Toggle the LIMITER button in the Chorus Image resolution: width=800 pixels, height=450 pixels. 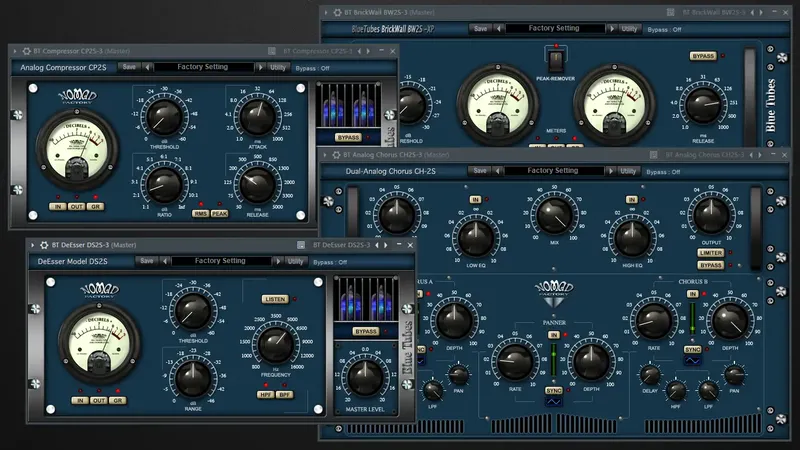[x=711, y=253]
